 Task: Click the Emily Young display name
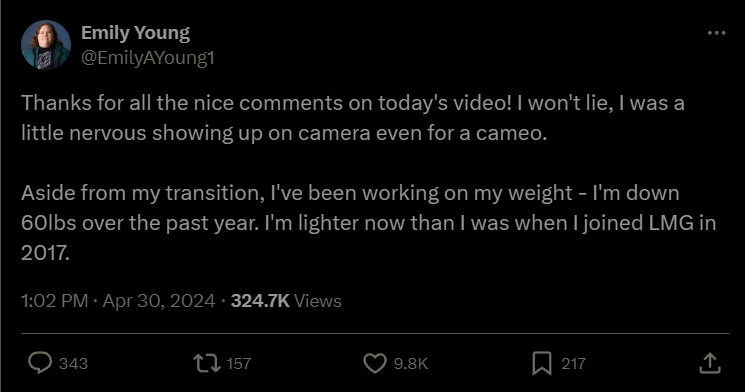pyautogui.click(x=135, y=33)
